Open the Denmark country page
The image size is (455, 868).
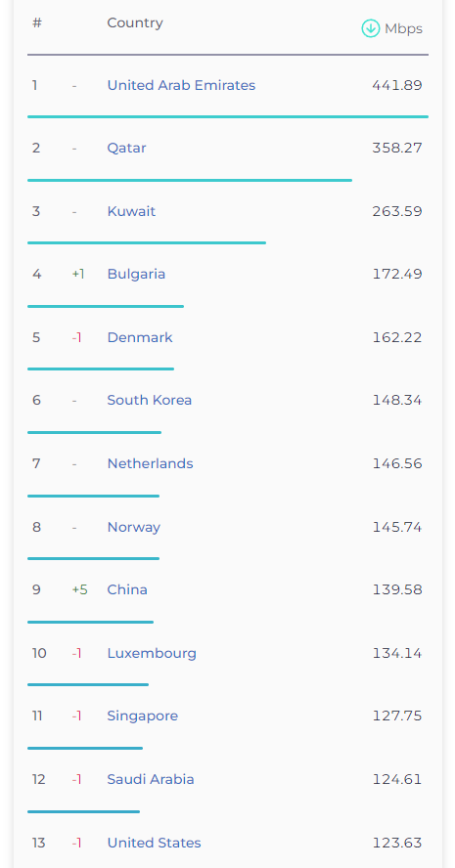click(x=140, y=337)
